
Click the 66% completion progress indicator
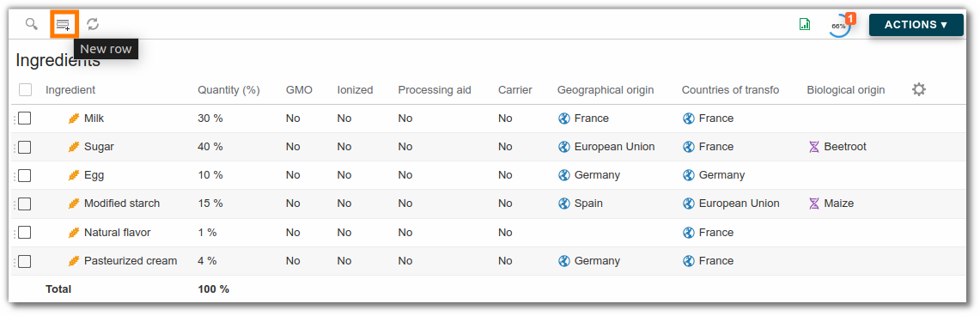(839, 26)
